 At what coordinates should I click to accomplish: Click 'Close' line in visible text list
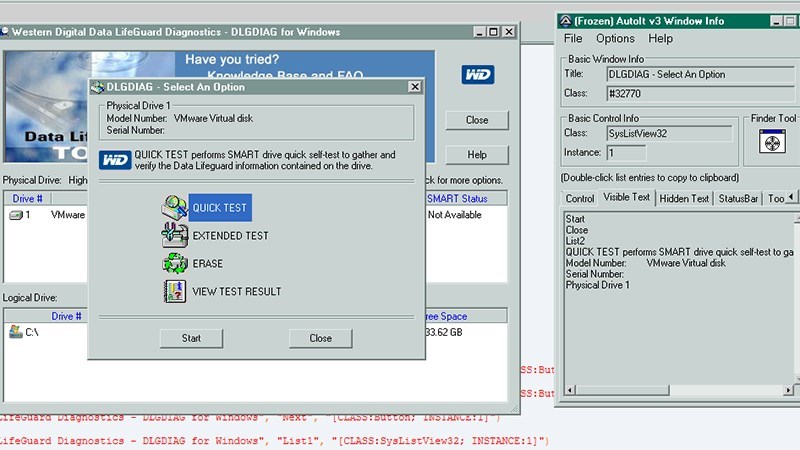(577, 230)
